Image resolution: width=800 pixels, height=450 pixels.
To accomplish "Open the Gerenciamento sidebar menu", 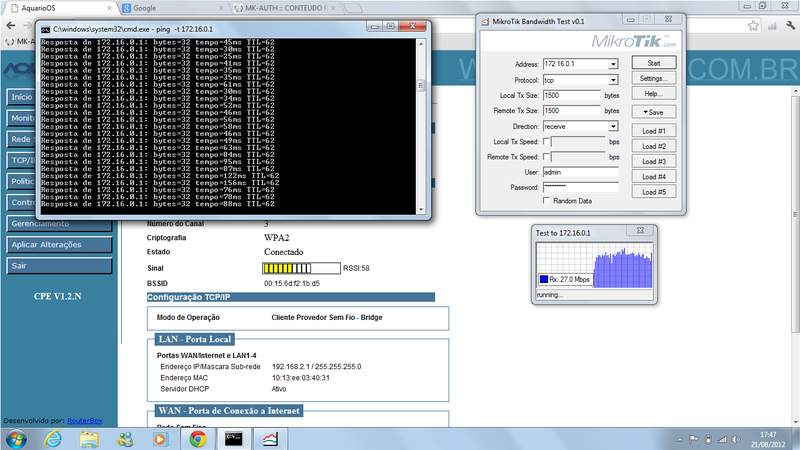I will pos(59,223).
